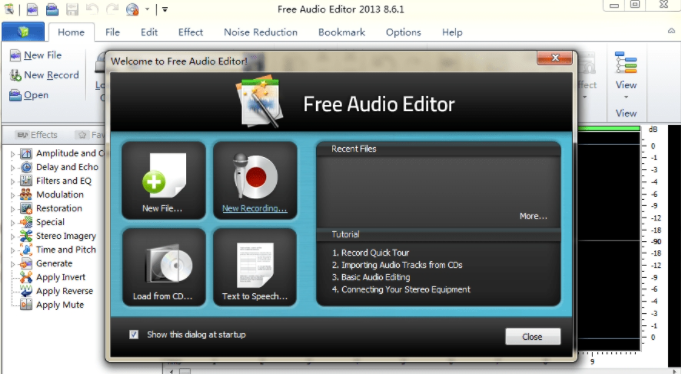This screenshot has width=681, height=374.
Task: Click the Special effects icon in tree
Action: [x=26, y=222]
